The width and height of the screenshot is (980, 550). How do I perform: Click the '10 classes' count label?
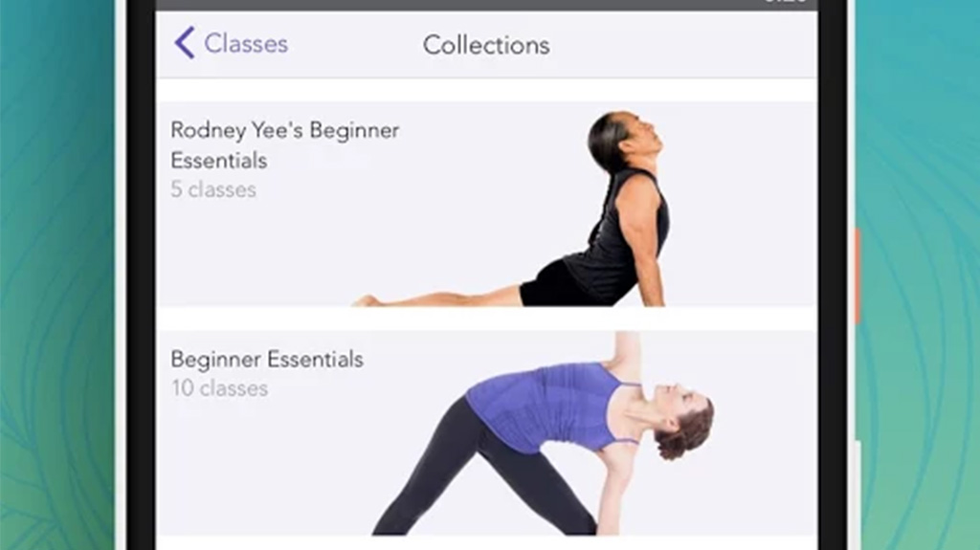click(x=219, y=388)
